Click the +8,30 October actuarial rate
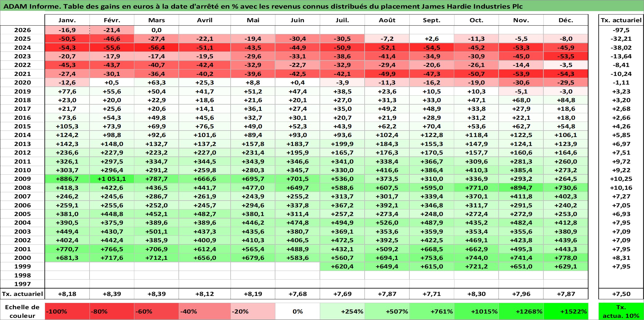 476,294
